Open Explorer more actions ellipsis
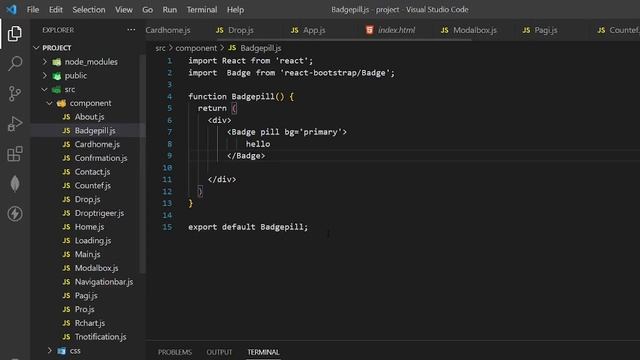This screenshot has width=640, height=360. coord(131,30)
